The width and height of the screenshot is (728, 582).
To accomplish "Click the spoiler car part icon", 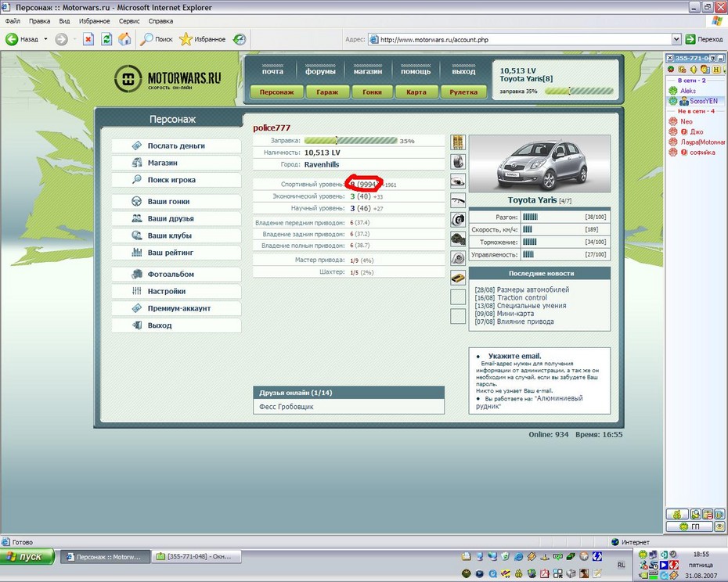I will (458, 200).
